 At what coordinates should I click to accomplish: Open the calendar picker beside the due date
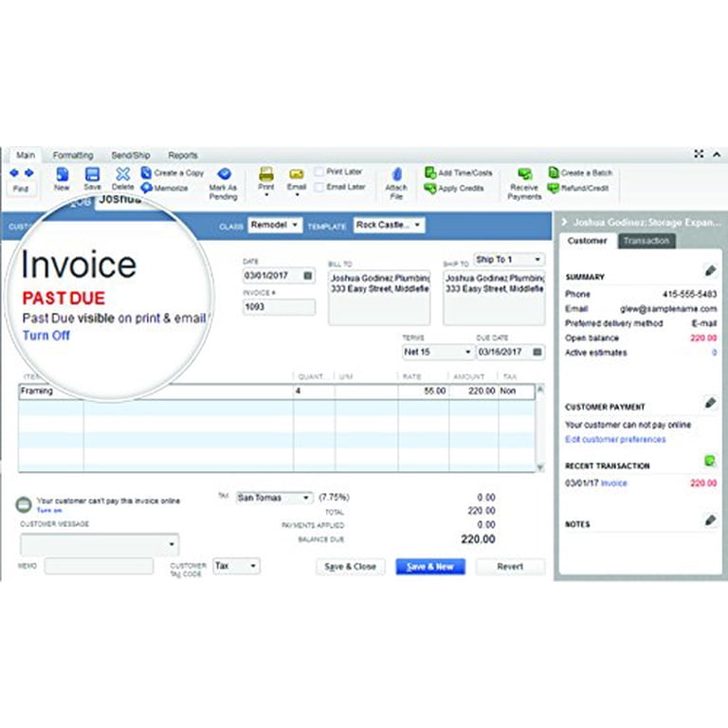click(x=537, y=352)
